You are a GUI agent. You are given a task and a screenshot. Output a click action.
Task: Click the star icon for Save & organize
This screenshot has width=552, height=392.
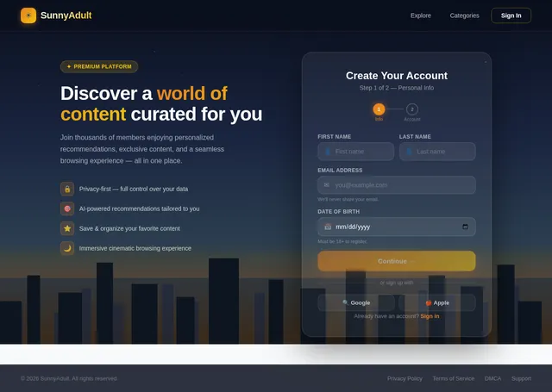point(67,228)
